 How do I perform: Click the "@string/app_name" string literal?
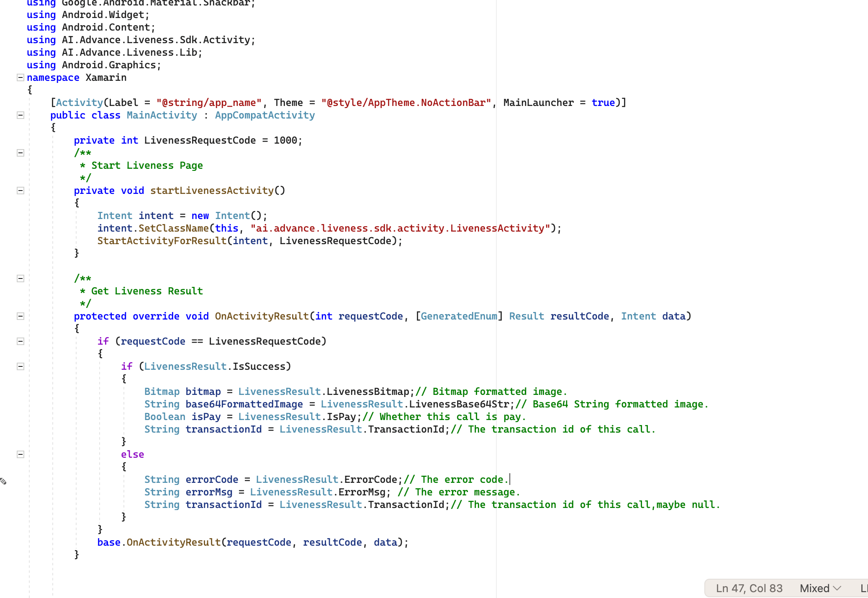pyautogui.click(x=209, y=103)
